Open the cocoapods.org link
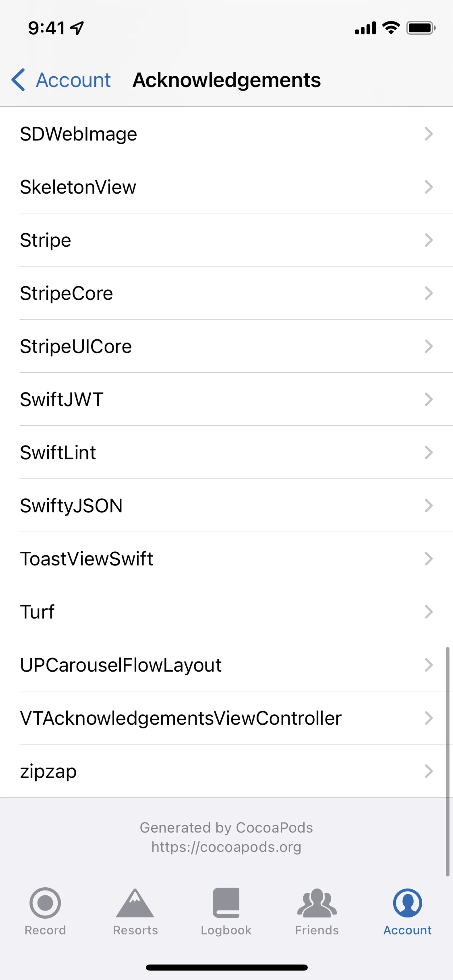 click(x=226, y=847)
